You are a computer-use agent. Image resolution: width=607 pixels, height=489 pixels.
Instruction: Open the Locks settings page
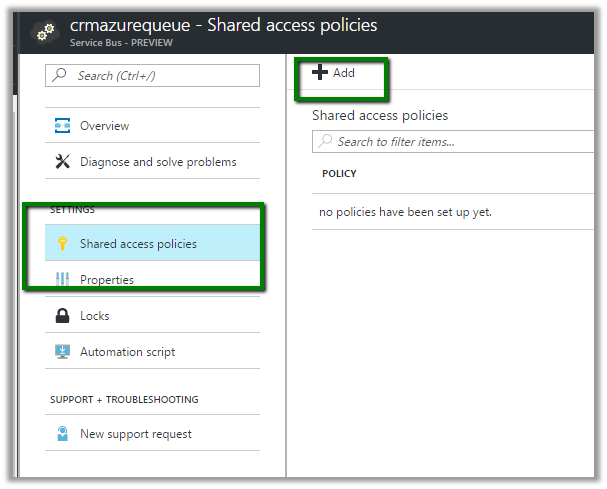(x=95, y=316)
